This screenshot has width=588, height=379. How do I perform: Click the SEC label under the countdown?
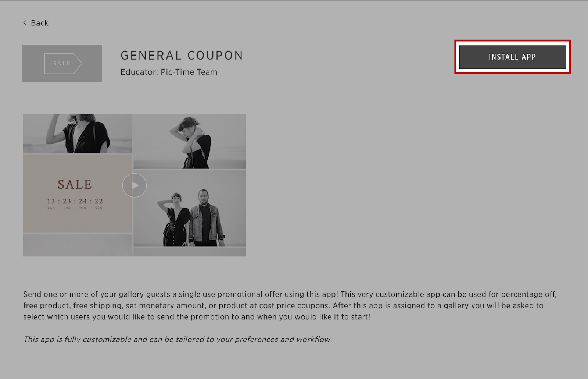pos(99,208)
